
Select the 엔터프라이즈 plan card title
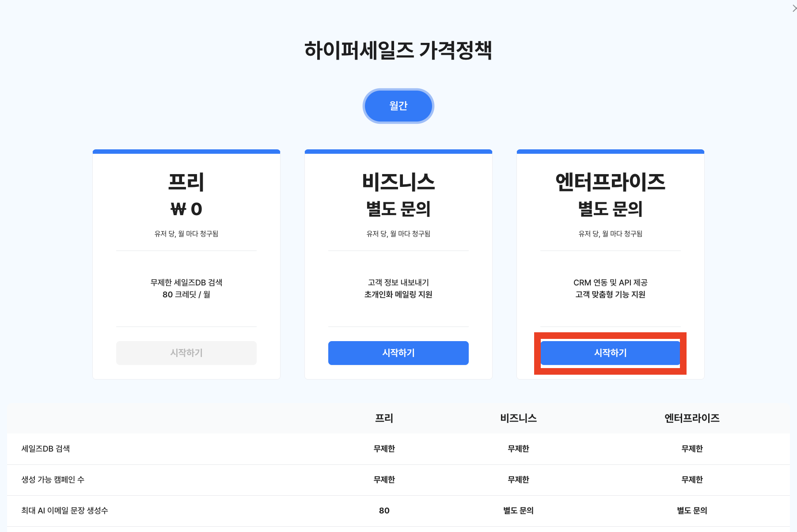coord(610,182)
